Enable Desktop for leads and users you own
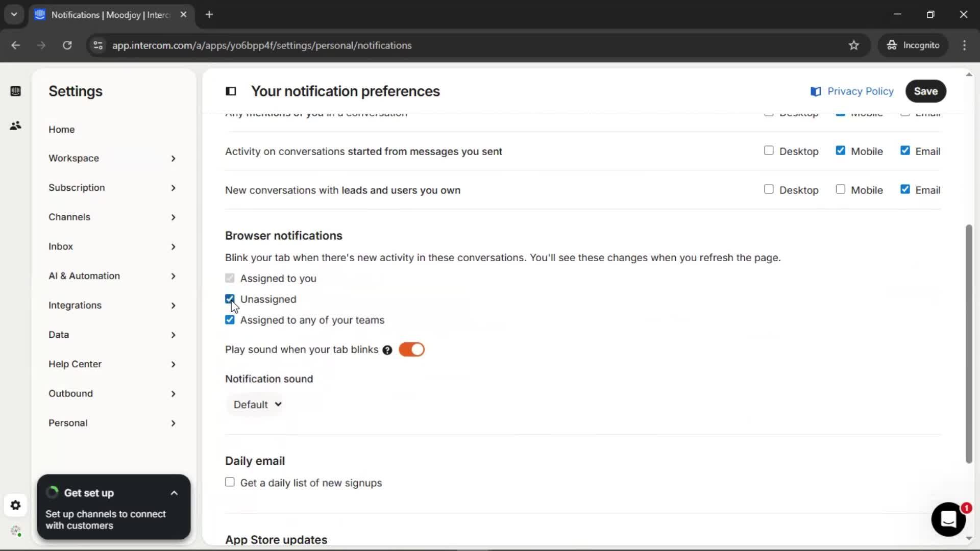The width and height of the screenshot is (980, 551). click(x=769, y=189)
